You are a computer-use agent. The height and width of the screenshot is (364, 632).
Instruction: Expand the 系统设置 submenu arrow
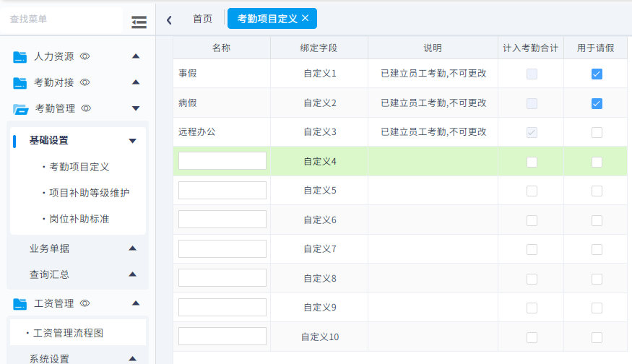tap(132, 359)
